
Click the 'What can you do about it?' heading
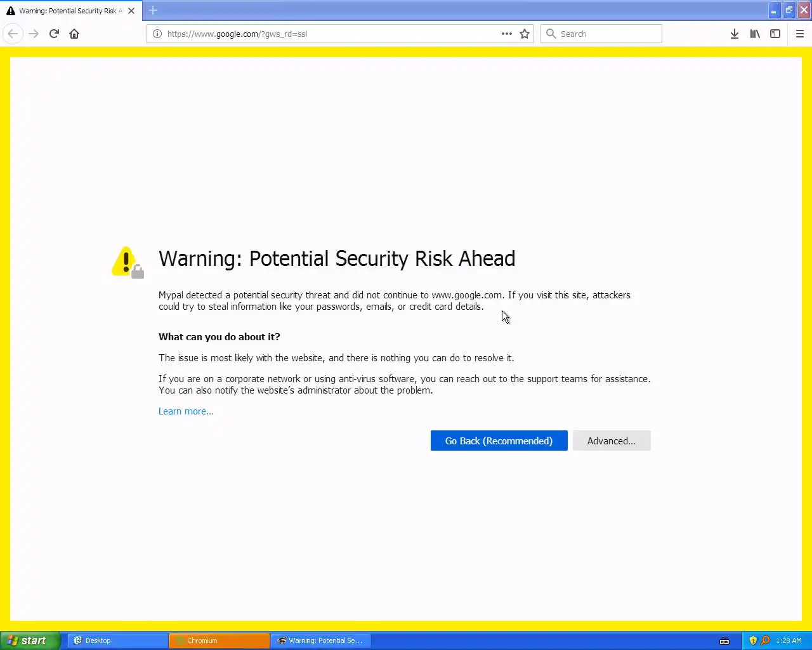[x=219, y=337]
